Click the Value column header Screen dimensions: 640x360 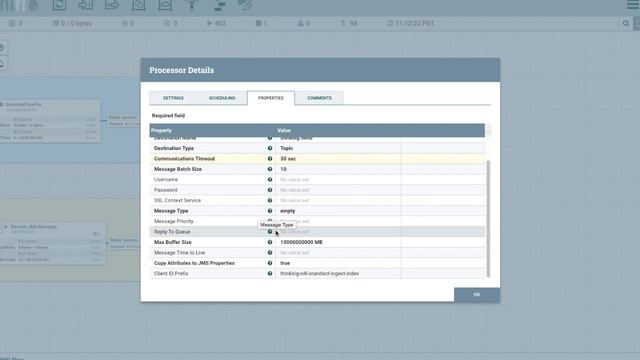[284, 131]
